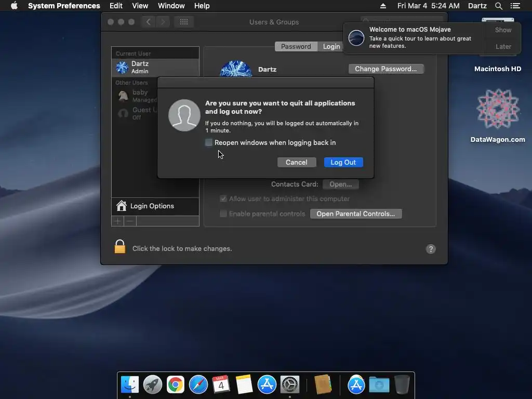Viewport: 532px width, 399px height.
Task: Open the View menu
Action: pyautogui.click(x=140, y=6)
